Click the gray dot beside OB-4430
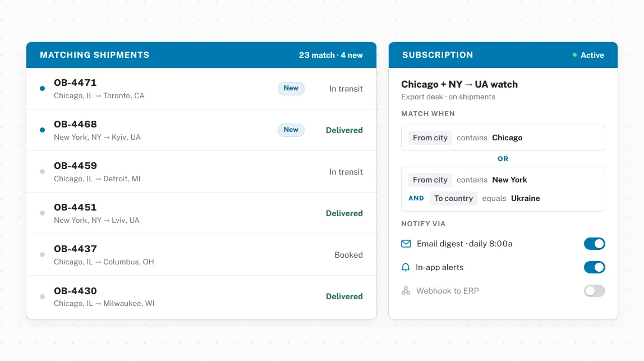644x361 pixels. click(x=42, y=296)
